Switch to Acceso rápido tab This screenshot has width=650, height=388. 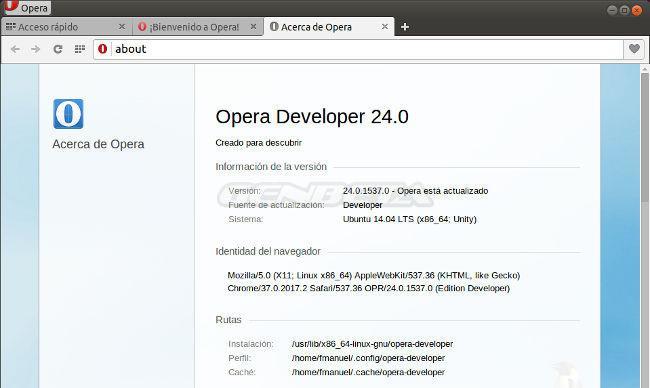[66, 27]
